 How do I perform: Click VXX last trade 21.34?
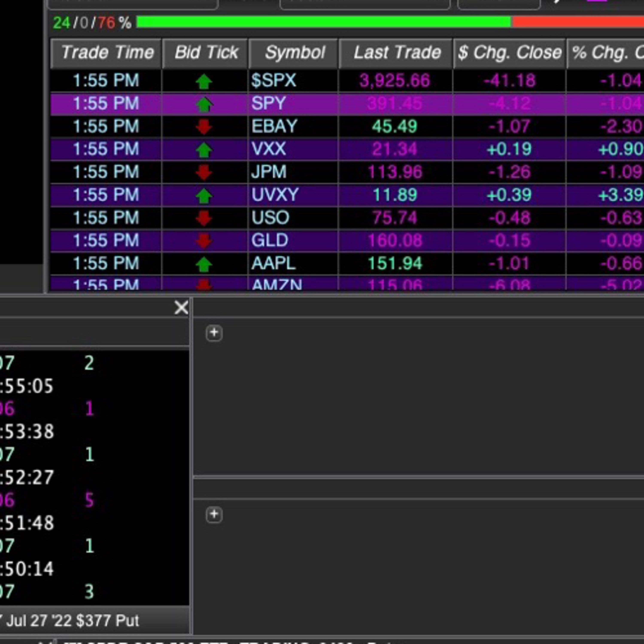pyautogui.click(x=395, y=149)
